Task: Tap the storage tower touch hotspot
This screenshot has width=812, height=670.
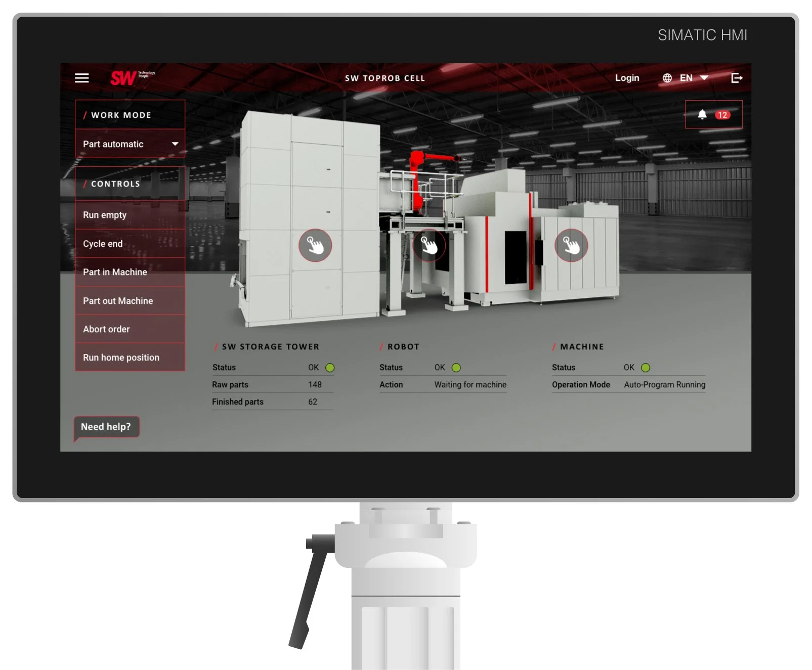Action: click(315, 245)
